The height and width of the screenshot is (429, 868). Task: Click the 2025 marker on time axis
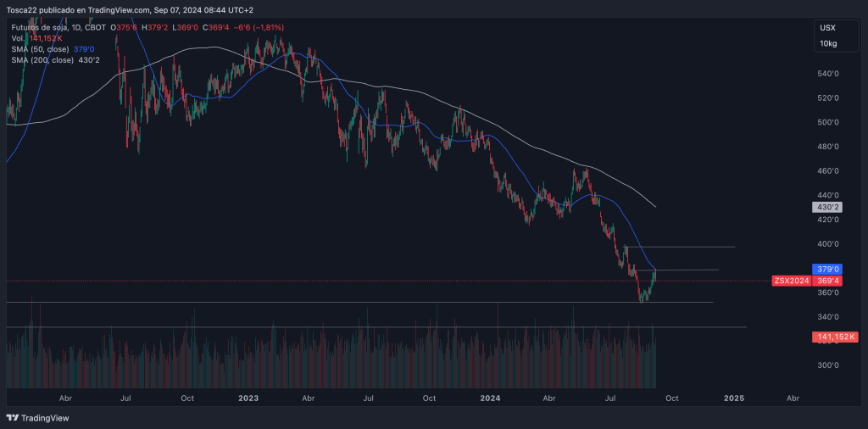pyautogui.click(x=733, y=397)
